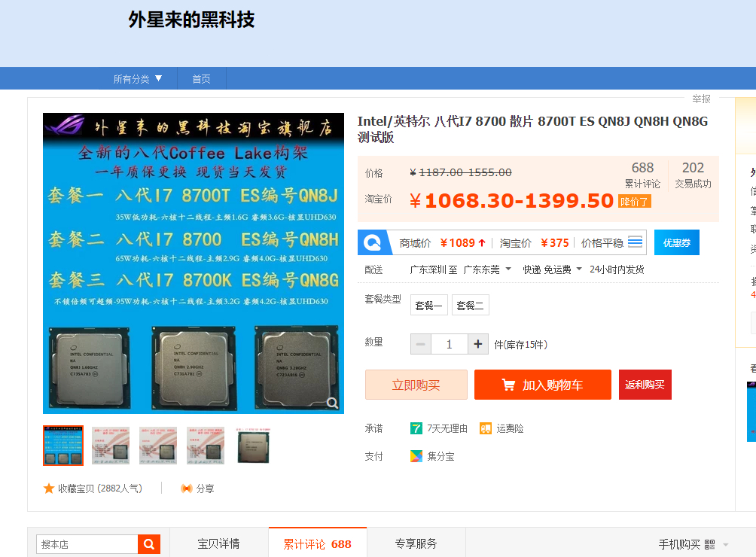Screen dimensions: 756x557
Task: Open the 价格平稳 price trend menu icon
Action: 635,242
